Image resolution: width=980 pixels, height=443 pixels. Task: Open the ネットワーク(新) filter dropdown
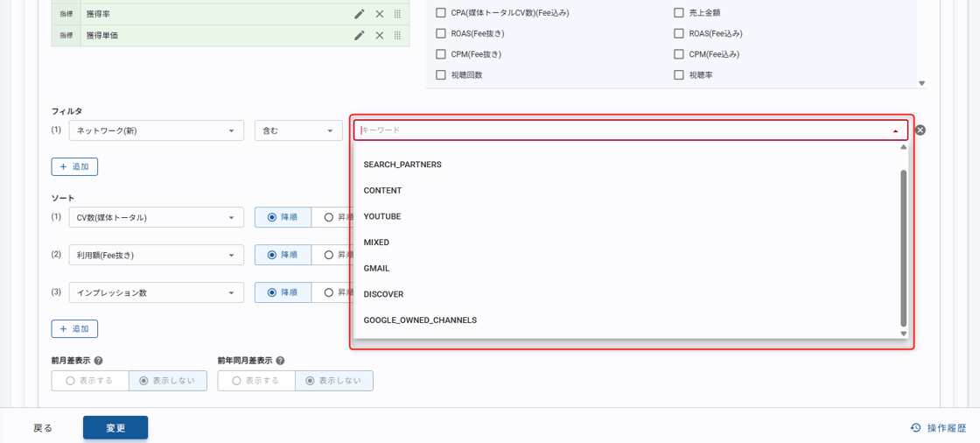[x=156, y=130]
